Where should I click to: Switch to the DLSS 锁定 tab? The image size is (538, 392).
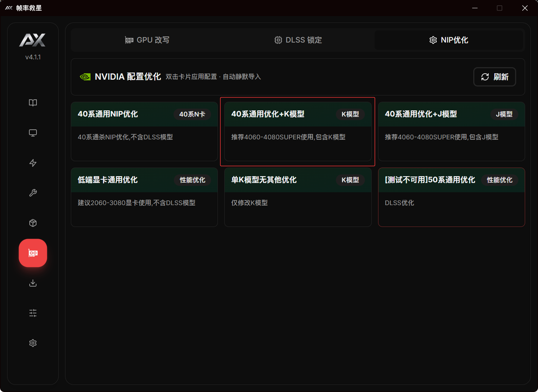click(x=298, y=40)
